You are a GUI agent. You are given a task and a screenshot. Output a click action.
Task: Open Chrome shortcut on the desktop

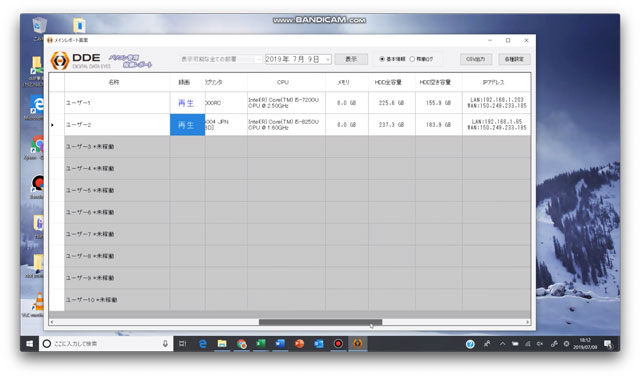point(38,145)
